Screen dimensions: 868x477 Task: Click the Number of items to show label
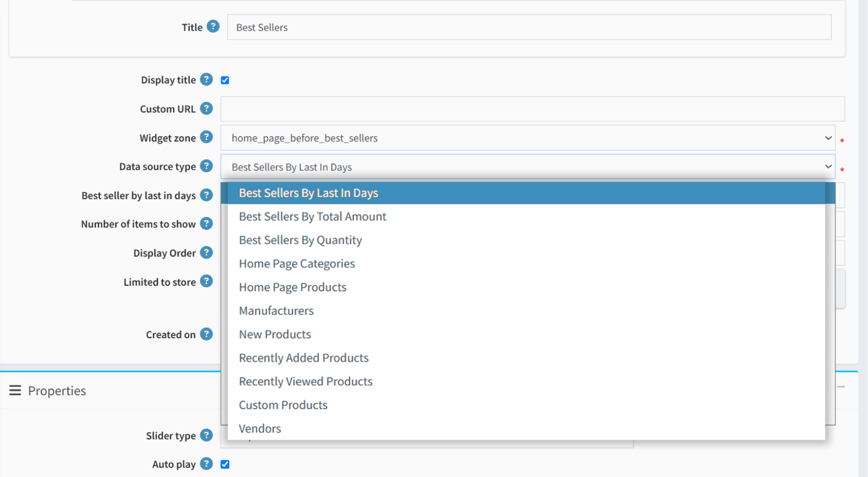point(138,224)
